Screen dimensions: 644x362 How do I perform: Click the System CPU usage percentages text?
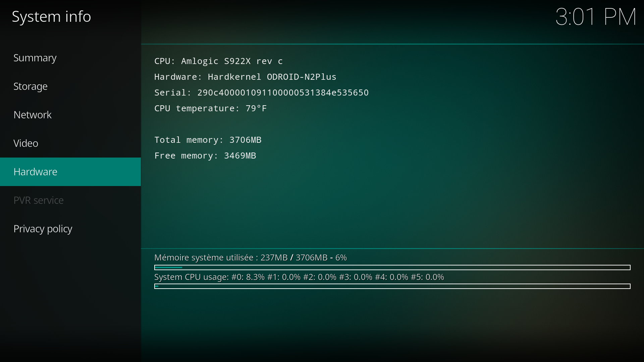[x=299, y=277]
